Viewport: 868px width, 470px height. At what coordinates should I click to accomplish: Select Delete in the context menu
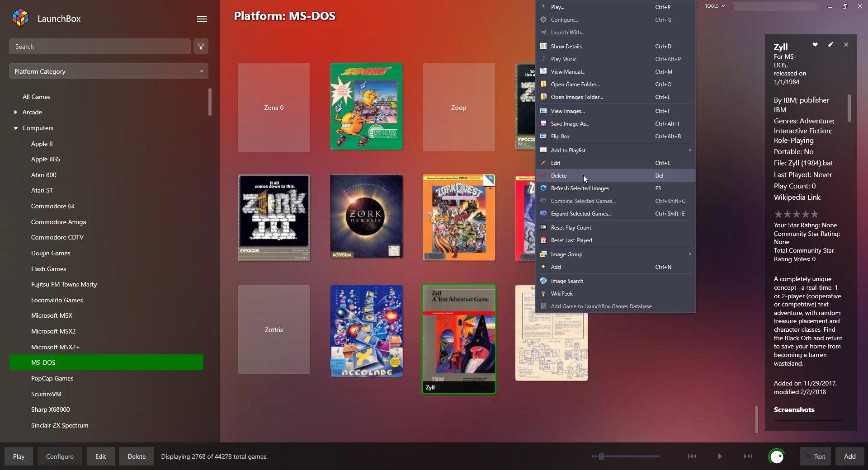pos(615,175)
